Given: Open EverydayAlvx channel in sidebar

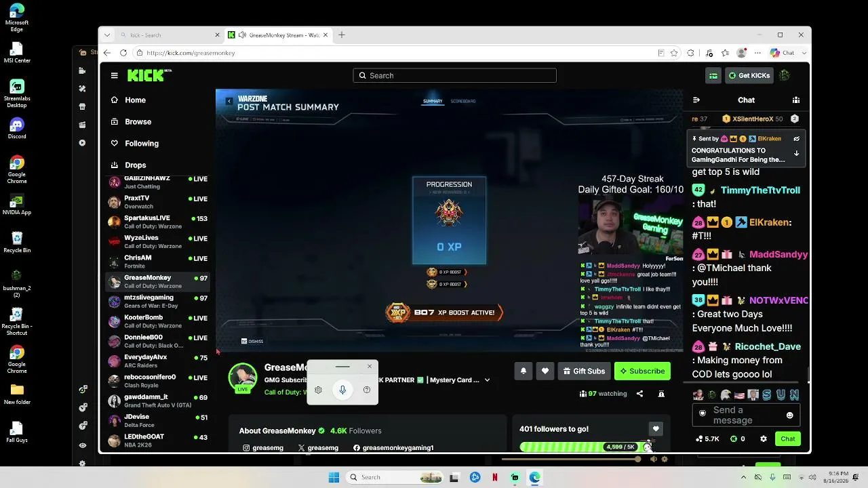Looking at the screenshot, I should tap(157, 361).
